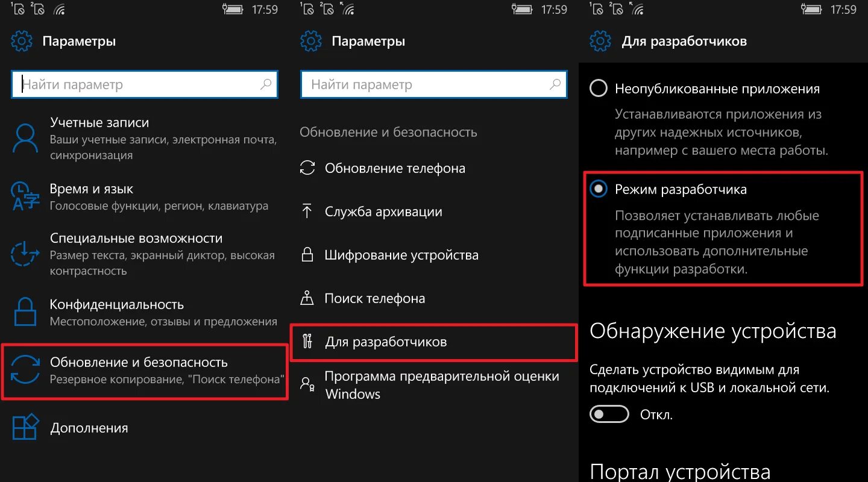868x482 pixels.
Task: Click the Дополнения blocks icon
Action: click(25, 427)
